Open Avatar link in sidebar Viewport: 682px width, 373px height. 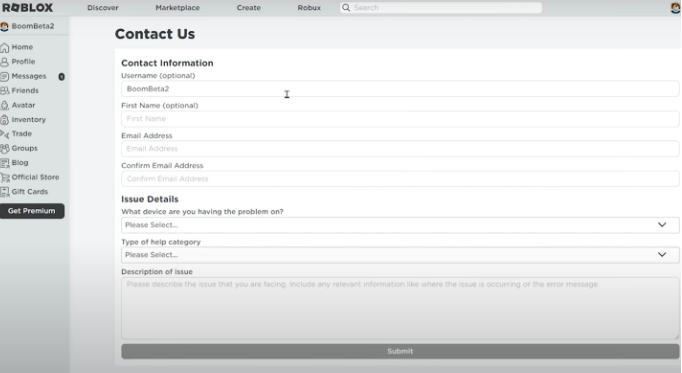23,105
